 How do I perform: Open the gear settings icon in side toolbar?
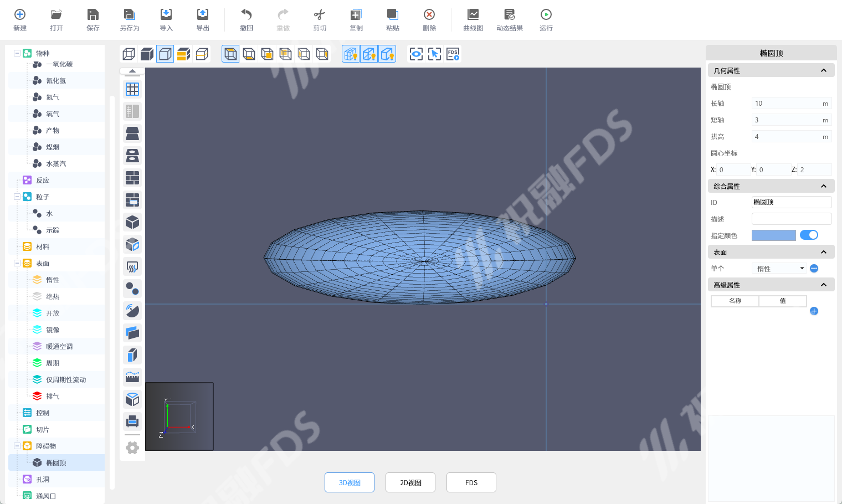(x=132, y=448)
